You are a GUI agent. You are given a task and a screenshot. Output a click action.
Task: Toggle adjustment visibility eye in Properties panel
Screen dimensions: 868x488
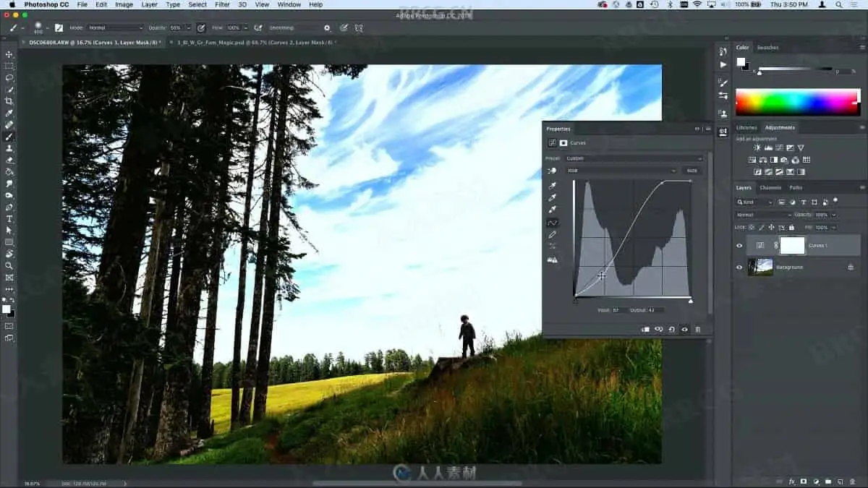click(x=684, y=330)
